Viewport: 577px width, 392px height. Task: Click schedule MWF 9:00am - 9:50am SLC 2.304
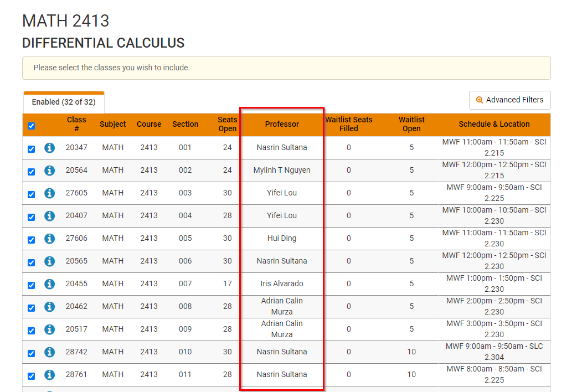point(494,352)
